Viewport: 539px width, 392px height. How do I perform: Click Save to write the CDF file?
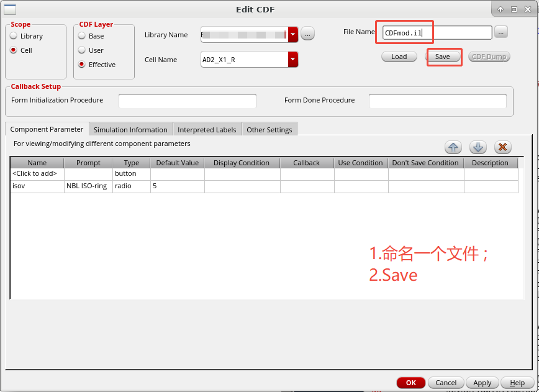tap(442, 57)
